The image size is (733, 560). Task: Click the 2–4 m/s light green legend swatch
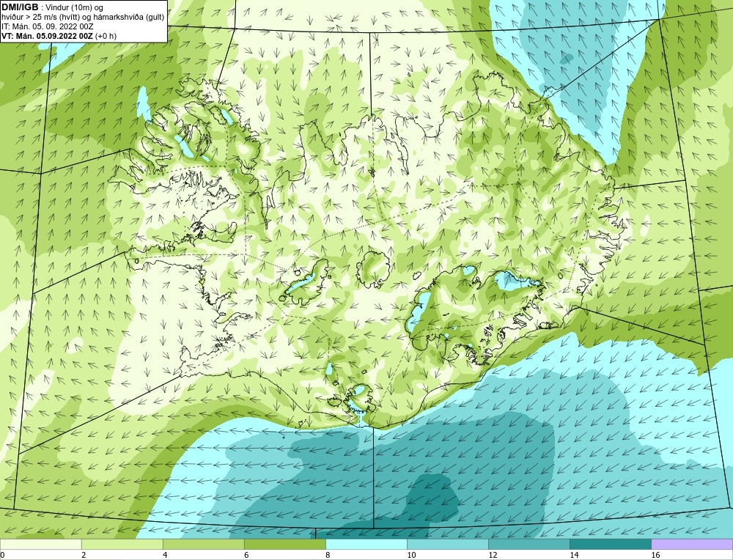coord(122,544)
